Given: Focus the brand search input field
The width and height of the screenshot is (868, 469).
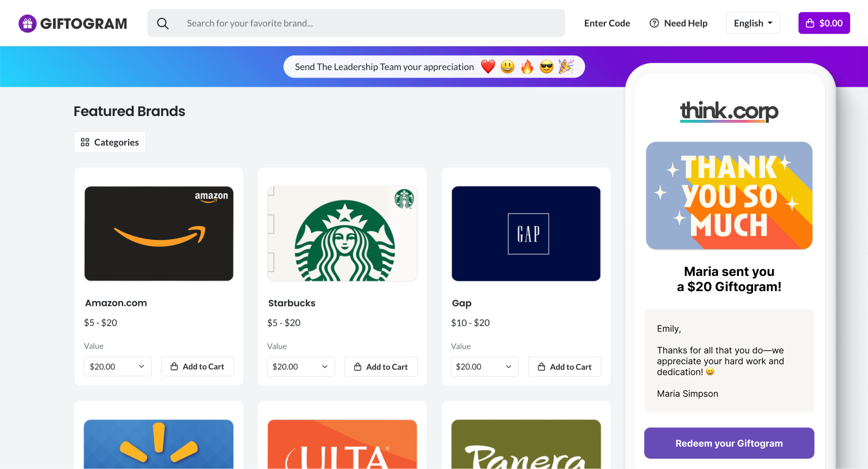Looking at the screenshot, I should point(369,23).
